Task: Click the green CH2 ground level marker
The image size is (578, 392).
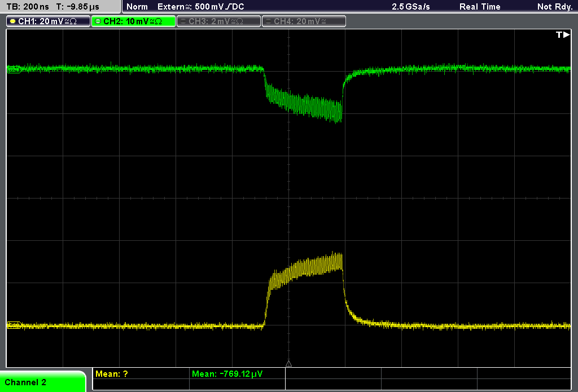Action: click(14, 69)
